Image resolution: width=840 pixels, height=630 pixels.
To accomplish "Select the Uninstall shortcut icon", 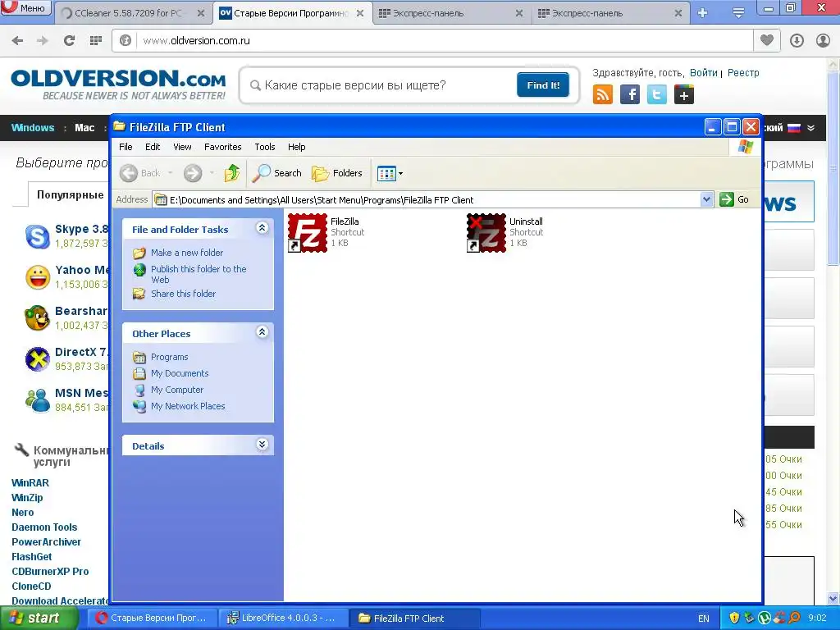I will coord(486,232).
